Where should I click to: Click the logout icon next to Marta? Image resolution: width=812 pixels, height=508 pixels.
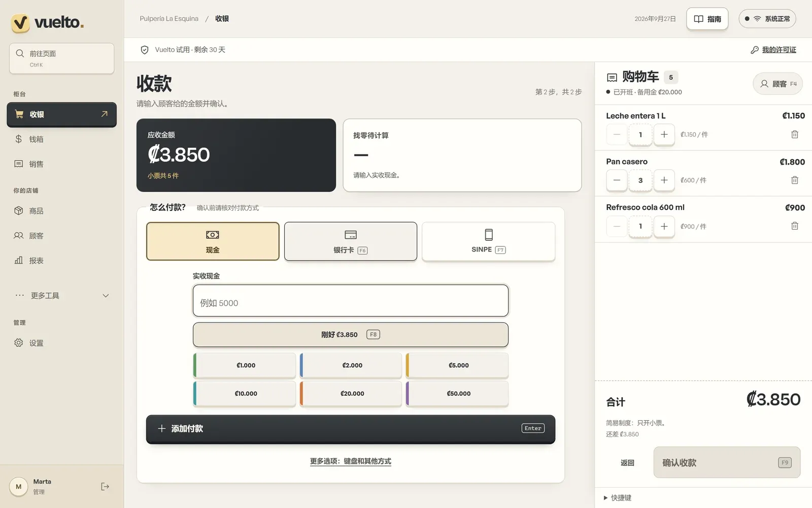[x=105, y=487]
